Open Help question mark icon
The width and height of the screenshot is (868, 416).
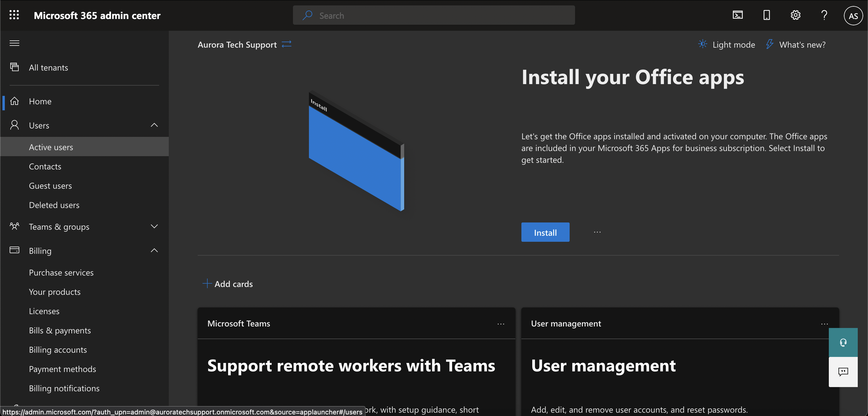pos(824,15)
